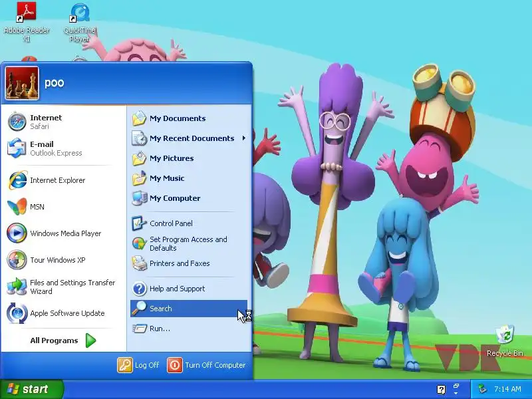Click the Apple Software Update icon

17,313
